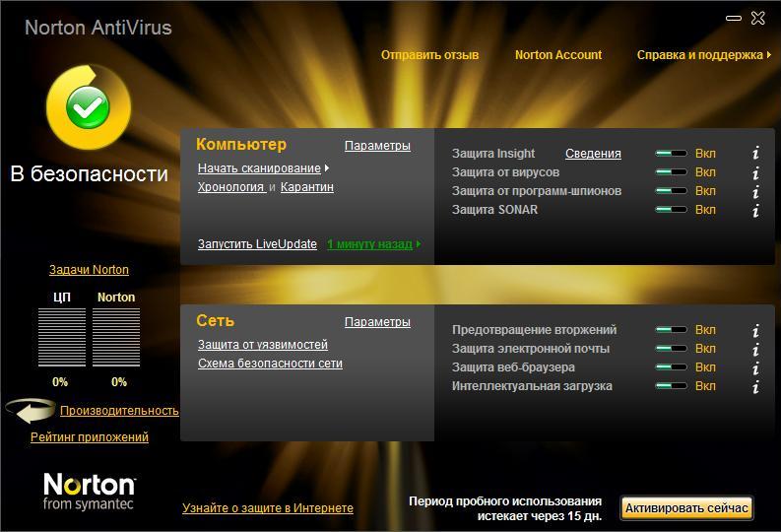Toggle Защита Insight switch
Viewport: 781px width, 532px height.
pyautogui.click(x=671, y=154)
